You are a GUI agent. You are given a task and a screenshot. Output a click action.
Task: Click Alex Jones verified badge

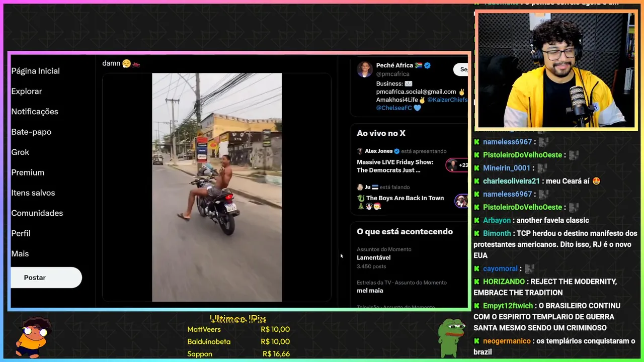(396, 151)
